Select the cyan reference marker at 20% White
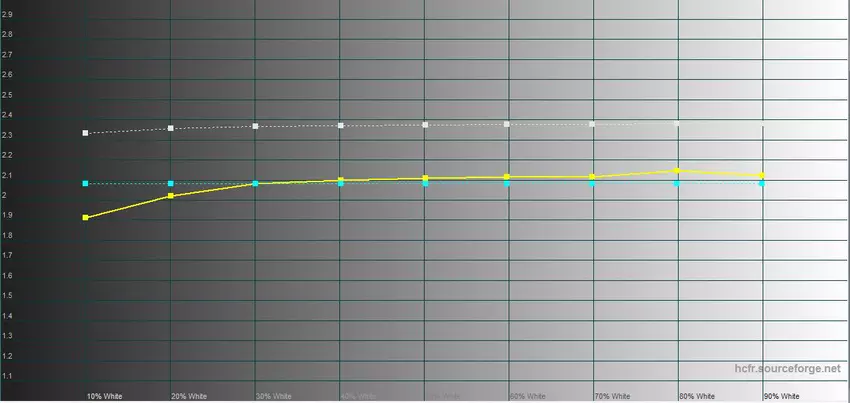The width and height of the screenshot is (850, 403). point(171,184)
